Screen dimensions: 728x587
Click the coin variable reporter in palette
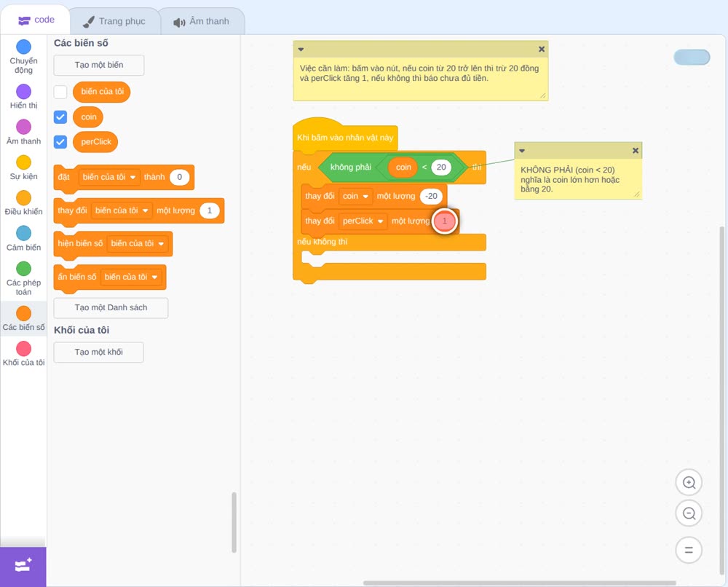pos(88,117)
